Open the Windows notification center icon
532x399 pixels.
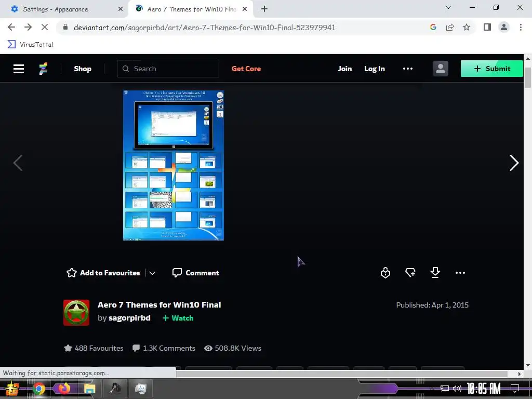(515, 389)
